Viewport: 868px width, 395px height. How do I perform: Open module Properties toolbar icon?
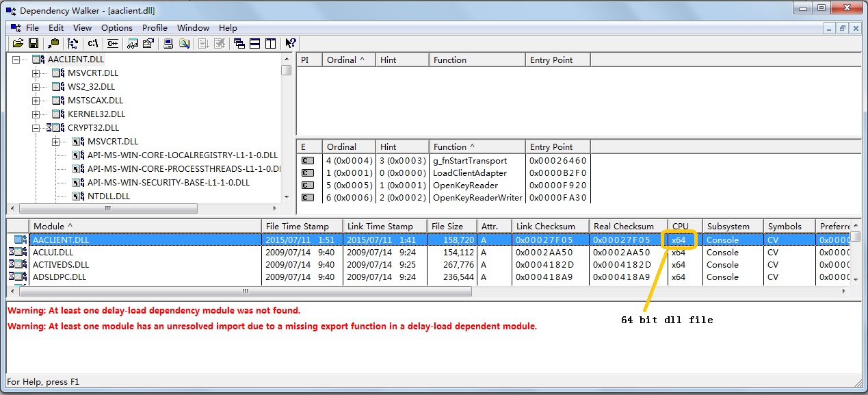[148, 43]
